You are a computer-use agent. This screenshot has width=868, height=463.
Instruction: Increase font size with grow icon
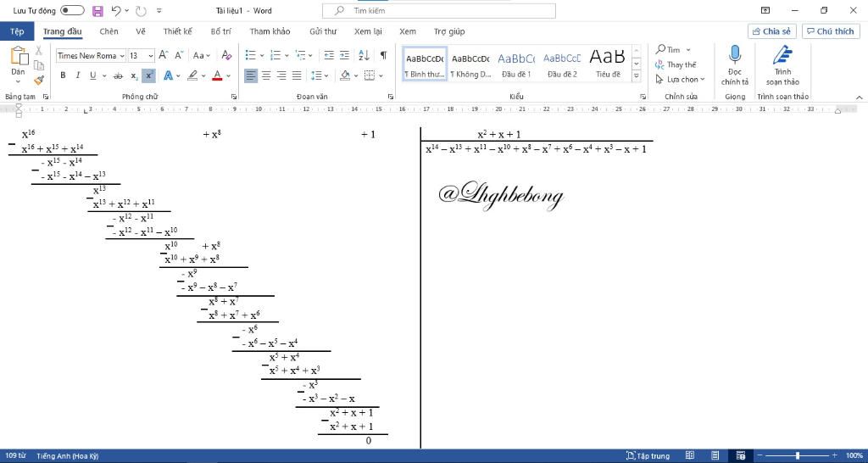(164, 55)
